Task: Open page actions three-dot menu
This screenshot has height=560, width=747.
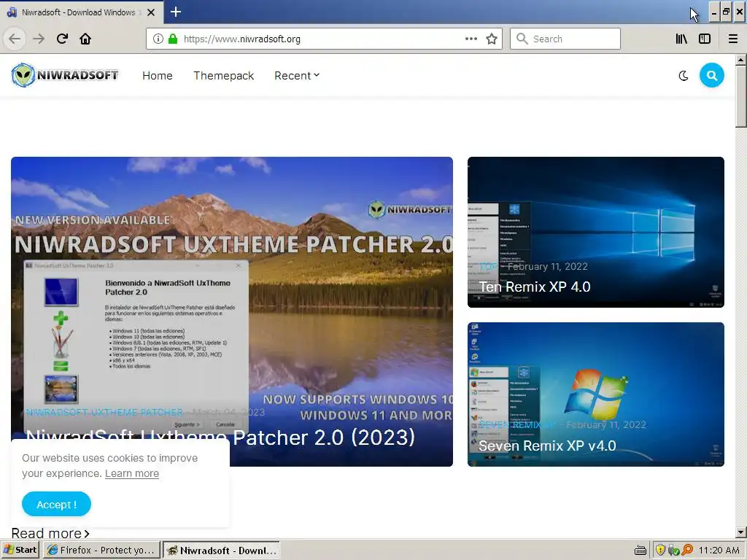Action: coord(471,39)
